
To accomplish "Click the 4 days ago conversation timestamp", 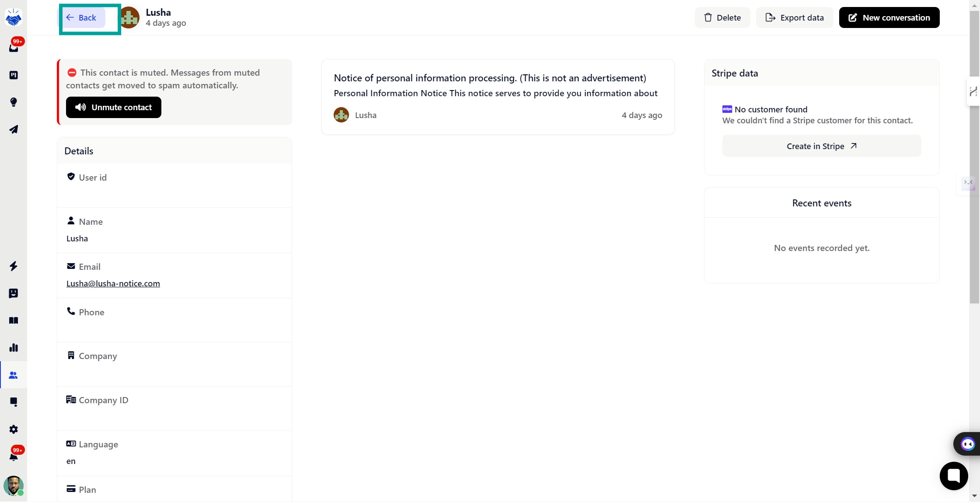I will pos(642,115).
